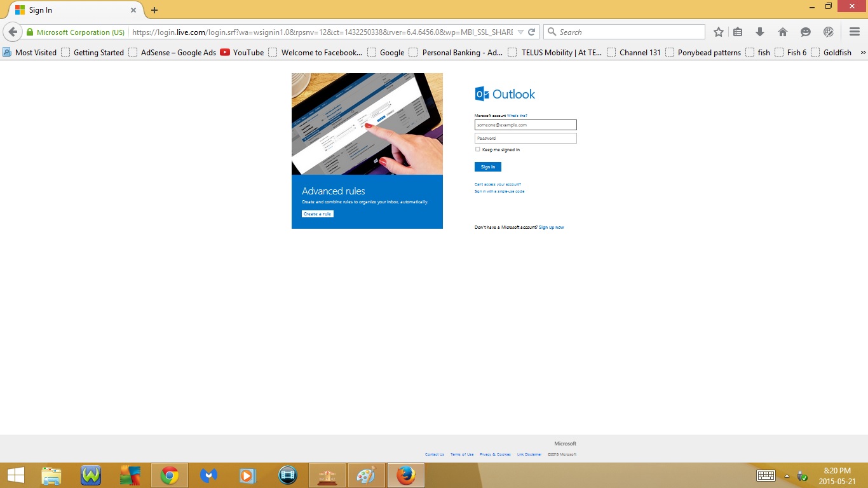Click the Password field
Image resolution: width=868 pixels, height=488 pixels.
526,139
